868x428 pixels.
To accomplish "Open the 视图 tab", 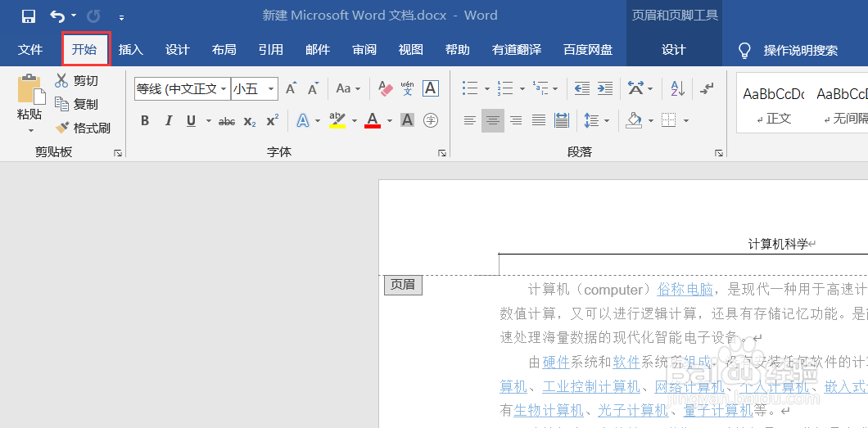I will point(411,50).
